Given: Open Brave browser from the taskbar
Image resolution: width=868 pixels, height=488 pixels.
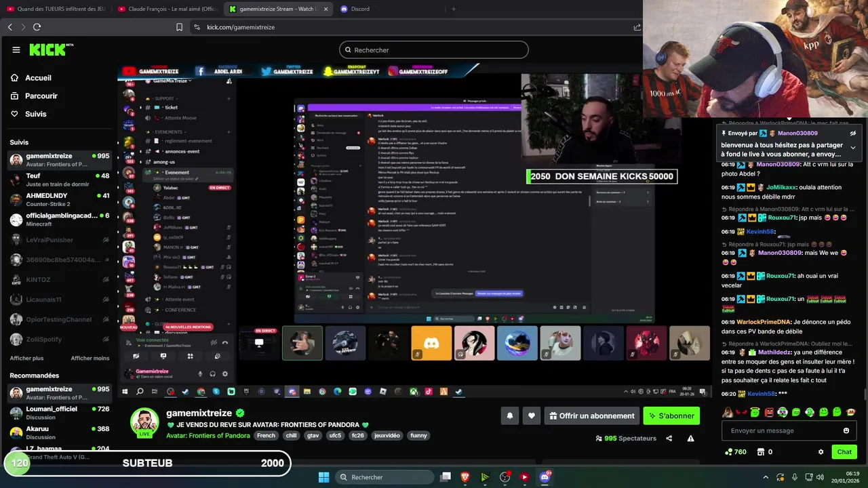Looking at the screenshot, I should pos(465,477).
